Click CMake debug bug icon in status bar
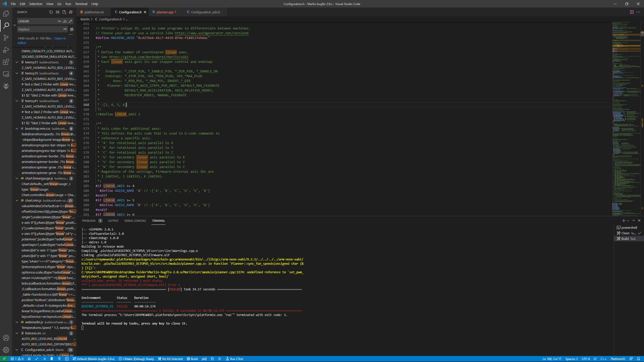This screenshot has height=362, width=644. [212, 359]
